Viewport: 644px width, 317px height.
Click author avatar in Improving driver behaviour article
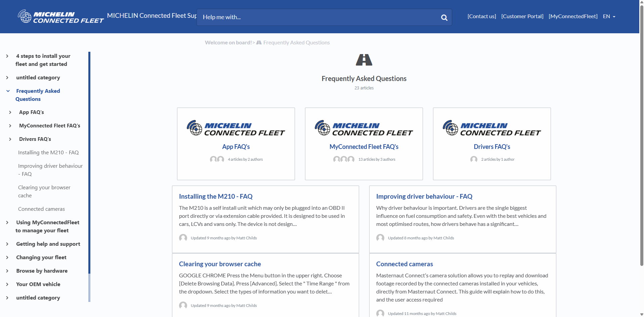[380, 238]
